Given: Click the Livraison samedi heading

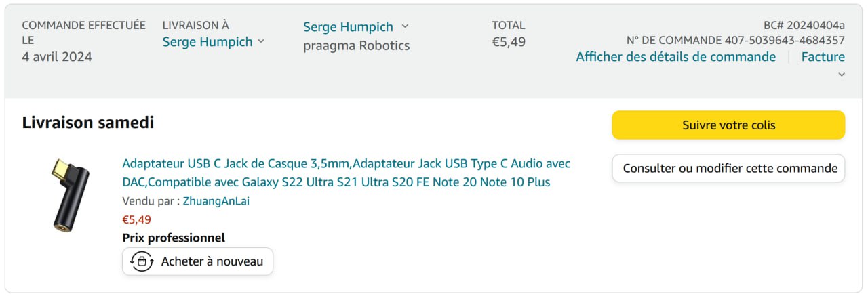Looking at the screenshot, I should click(88, 123).
